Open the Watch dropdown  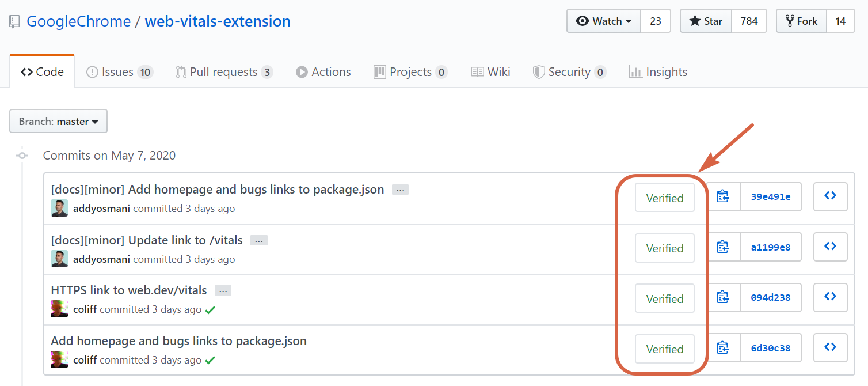[604, 21]
